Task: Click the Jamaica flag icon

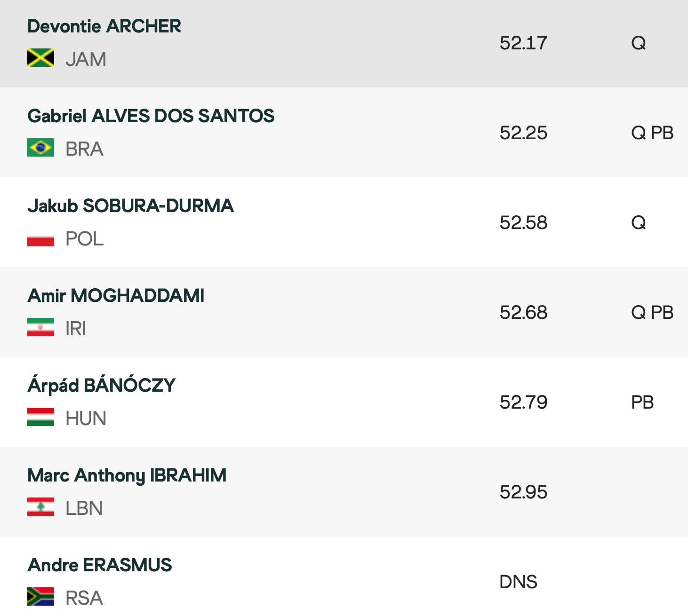Action: tap(40, 58)
